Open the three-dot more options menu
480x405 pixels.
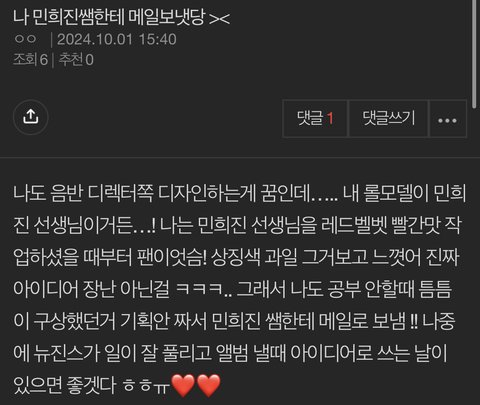coord(448,118)
